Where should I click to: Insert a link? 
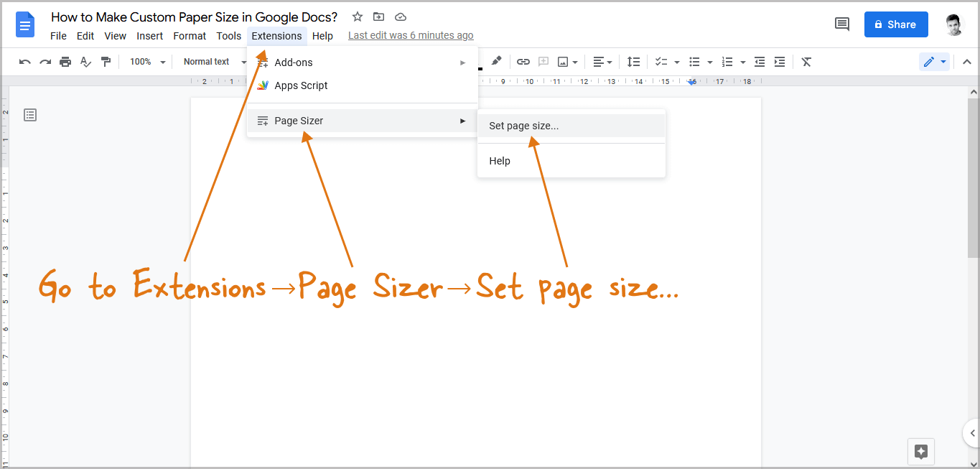click(523, 62)
